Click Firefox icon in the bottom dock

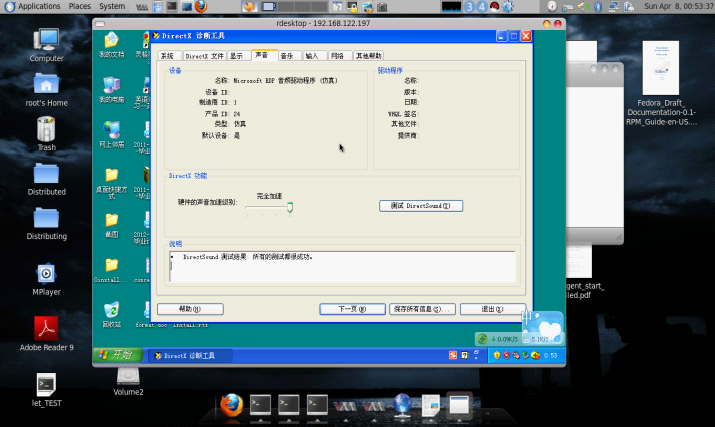tap(232, 404)
